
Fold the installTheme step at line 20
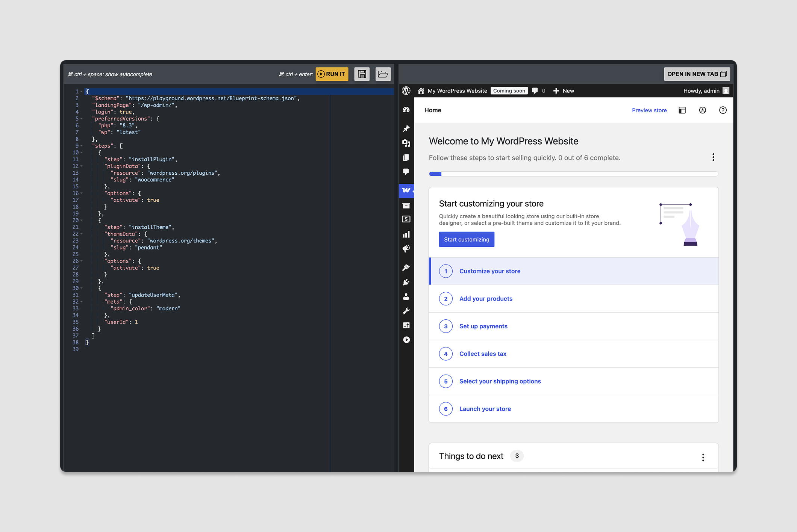tap(82, 221)
